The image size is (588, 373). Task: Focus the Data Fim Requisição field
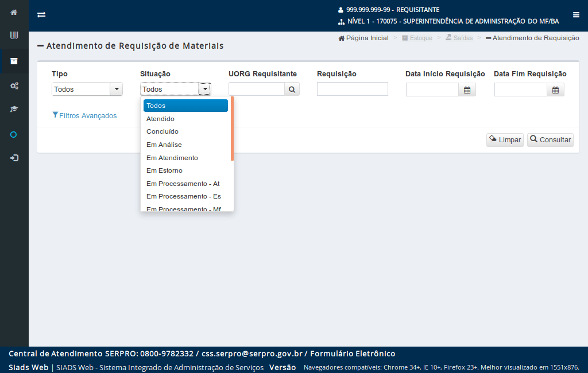(521, 90)
